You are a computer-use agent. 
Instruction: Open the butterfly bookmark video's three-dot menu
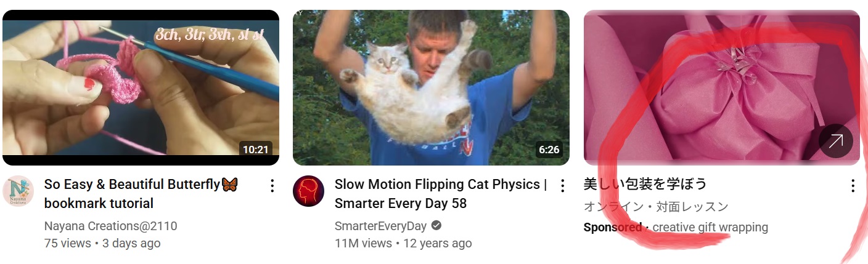[x=272, y=186]
